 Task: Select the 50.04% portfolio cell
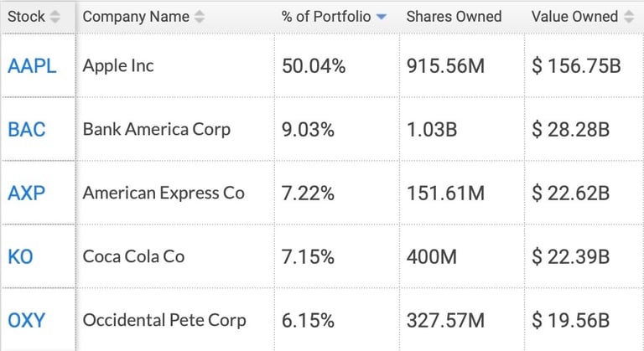pyautogui.click(x=314, y=66)
